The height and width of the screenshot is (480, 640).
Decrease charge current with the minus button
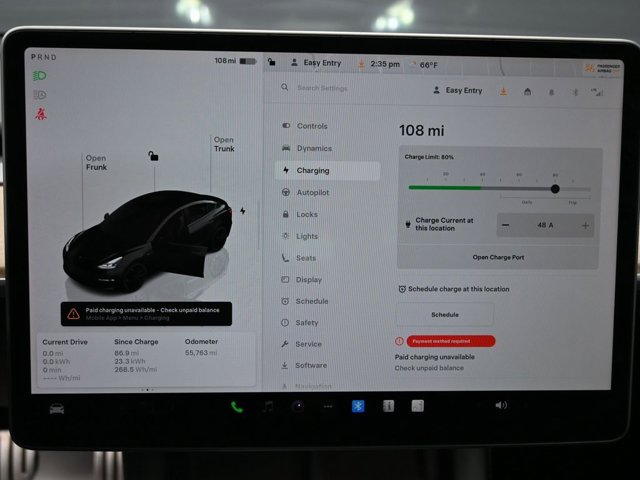click(505, 225)
